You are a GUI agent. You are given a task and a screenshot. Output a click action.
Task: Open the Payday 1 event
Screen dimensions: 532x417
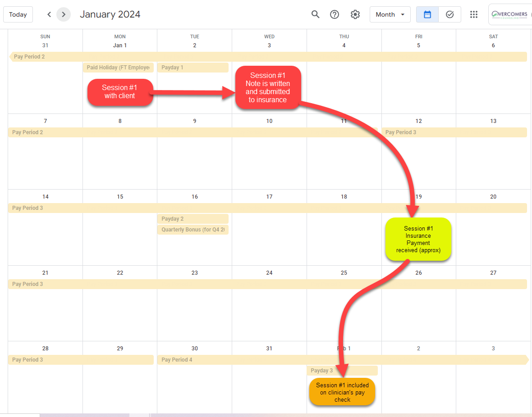pos(193,68)
